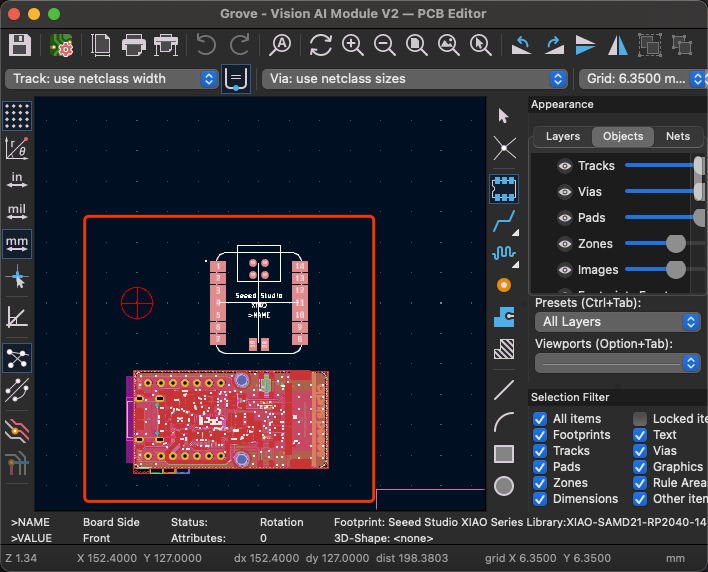Toggle visibility of Zones objects

click(x=564, y=244)
